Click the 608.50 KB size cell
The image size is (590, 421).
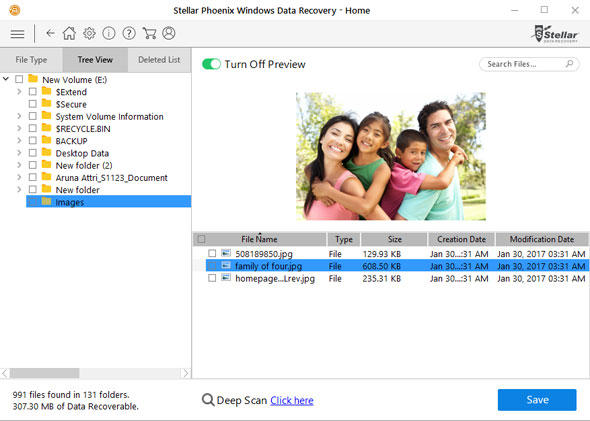click(382, 266)
